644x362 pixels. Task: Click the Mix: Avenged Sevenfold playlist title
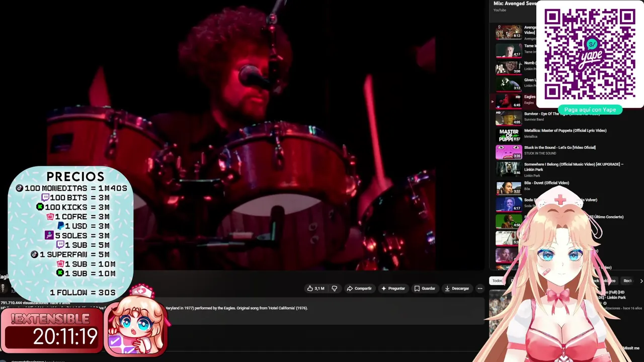click(515, 4)
